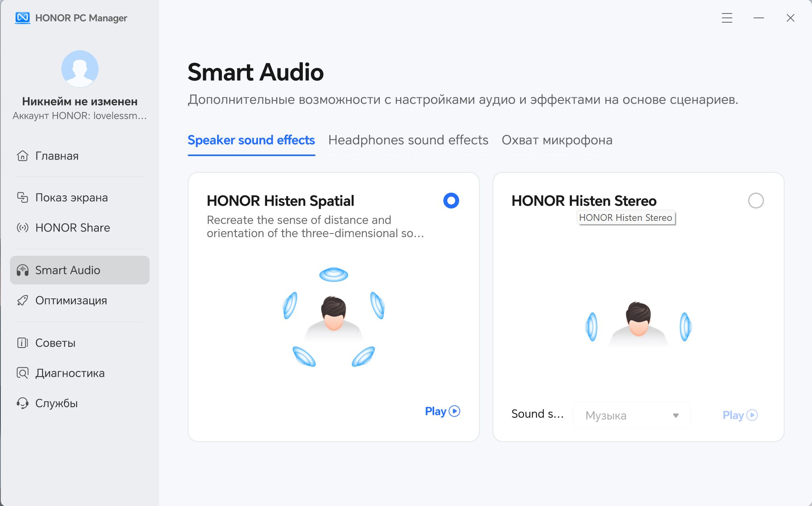This screenshot has height=506, width=812.
Task: Click the headphones icon for Smart Audio
Action: tap(23, 270)
